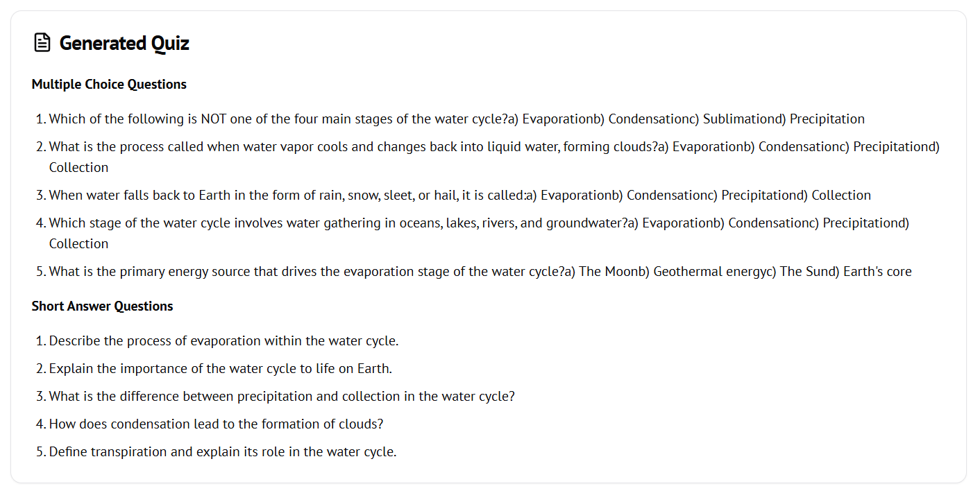
Task: Click the wrapped 'Collection' option under question two
Action: [78, 168]
